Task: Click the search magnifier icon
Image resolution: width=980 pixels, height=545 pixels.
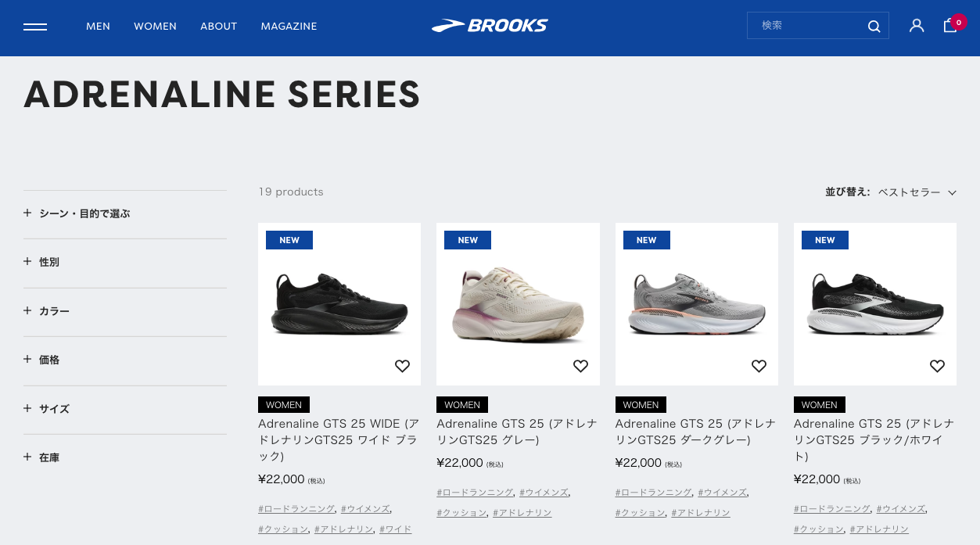Action: [x=874, y=27]
